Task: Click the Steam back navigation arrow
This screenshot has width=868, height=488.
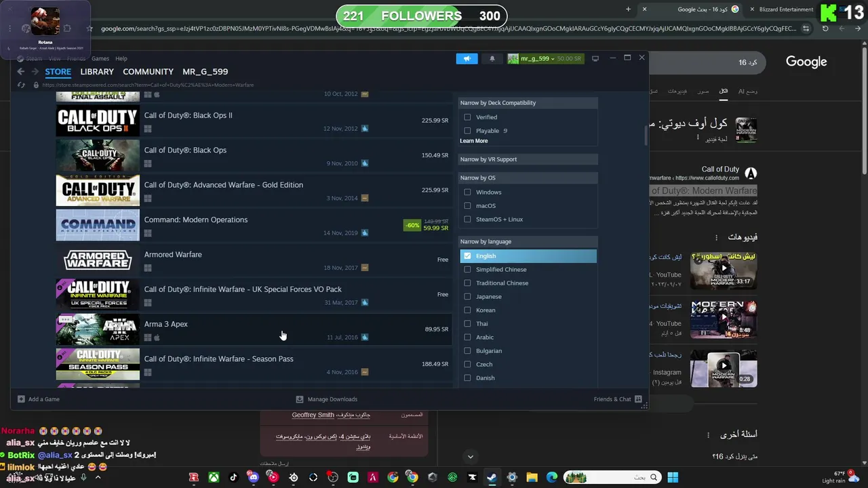Action: pos(21,71)
